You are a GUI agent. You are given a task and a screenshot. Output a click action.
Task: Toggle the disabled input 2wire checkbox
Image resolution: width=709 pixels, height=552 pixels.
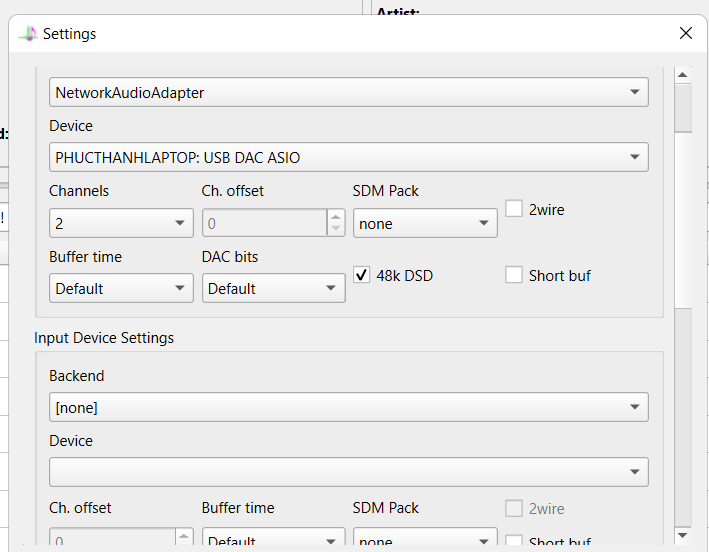point(514,508)
